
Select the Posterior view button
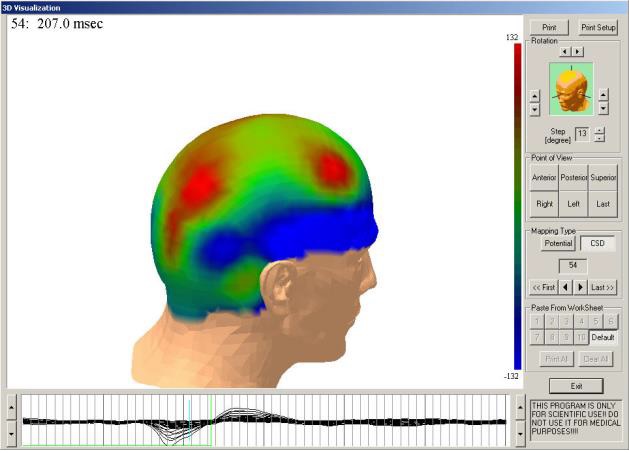click(x=573, y=178)
